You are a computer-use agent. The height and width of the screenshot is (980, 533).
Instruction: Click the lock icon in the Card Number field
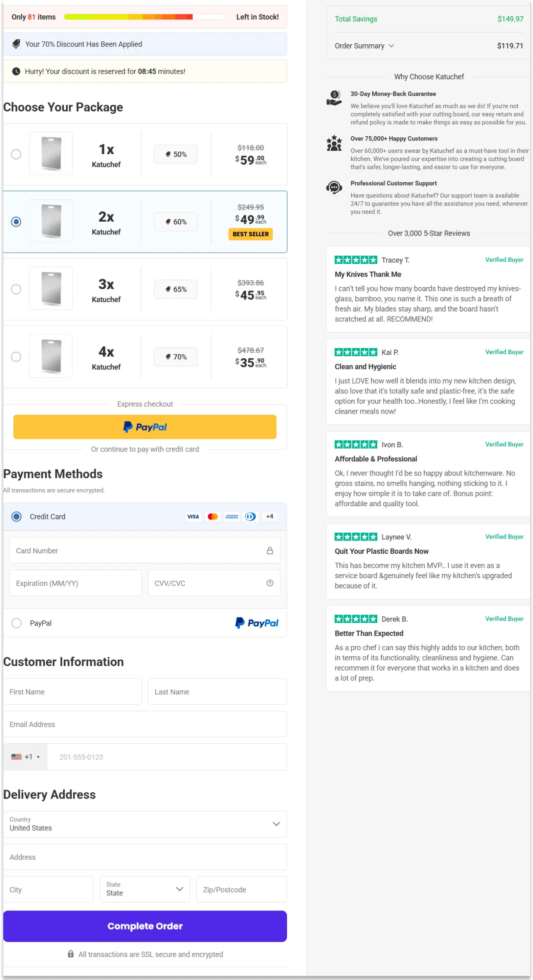(270, 550)
